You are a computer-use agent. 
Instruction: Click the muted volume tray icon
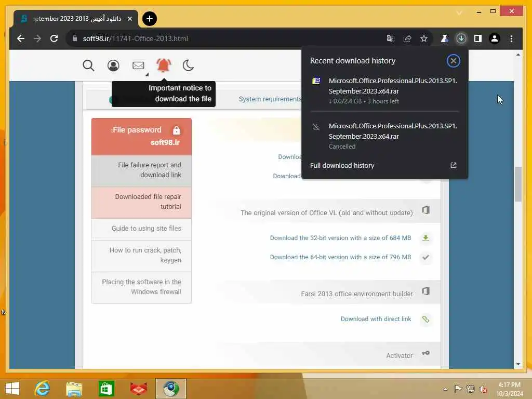click(x=483, y=389)
